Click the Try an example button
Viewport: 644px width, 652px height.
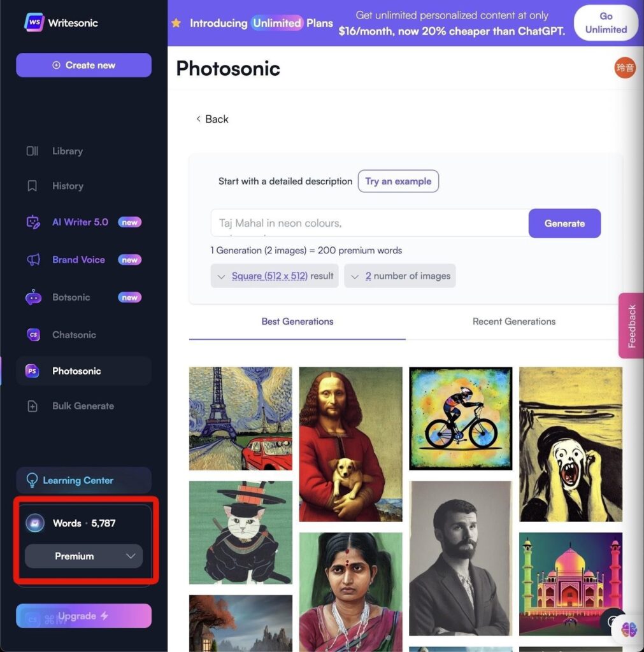(398, 181)
